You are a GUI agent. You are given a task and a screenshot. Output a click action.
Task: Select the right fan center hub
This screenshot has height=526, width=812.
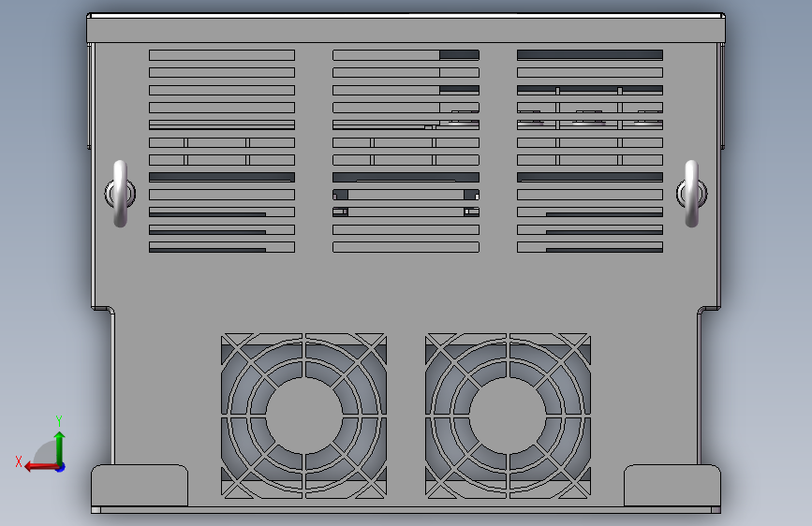(508, 416)
